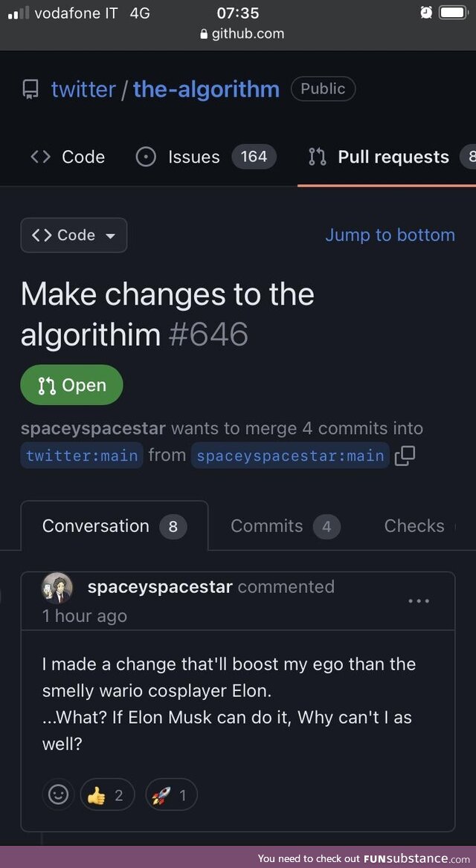Copy the spaceyspacestar:main branch name
Screen dimensions: 476x868
404,456
